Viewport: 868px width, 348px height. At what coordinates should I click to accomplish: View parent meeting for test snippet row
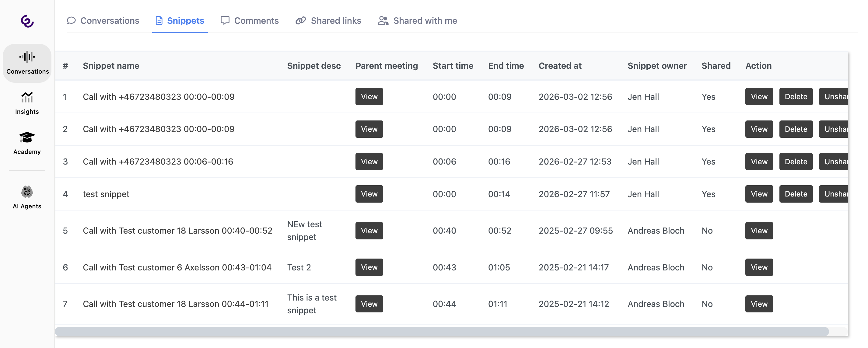pyautogui.click(x=369, y=194)
